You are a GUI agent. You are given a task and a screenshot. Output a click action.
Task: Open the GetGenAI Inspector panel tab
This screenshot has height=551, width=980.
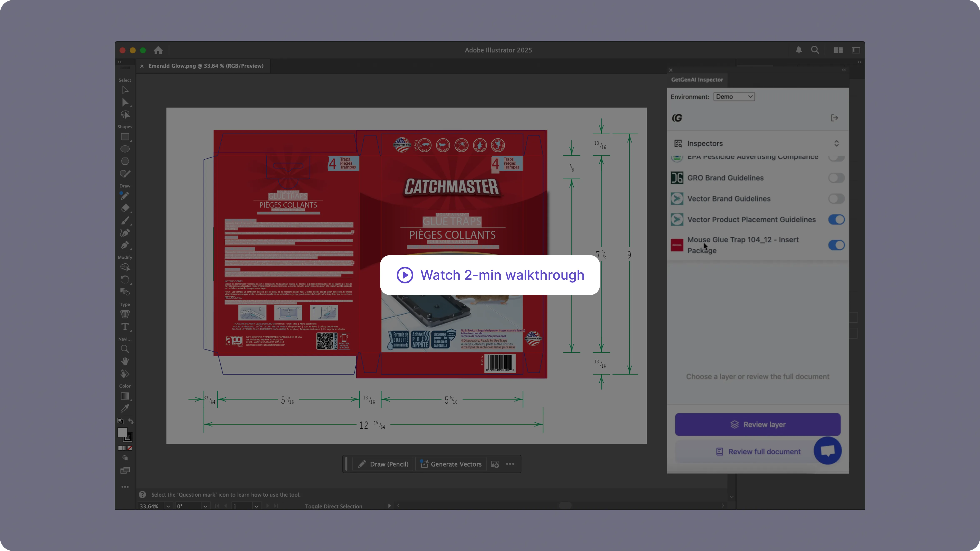(x=697, y=80)
